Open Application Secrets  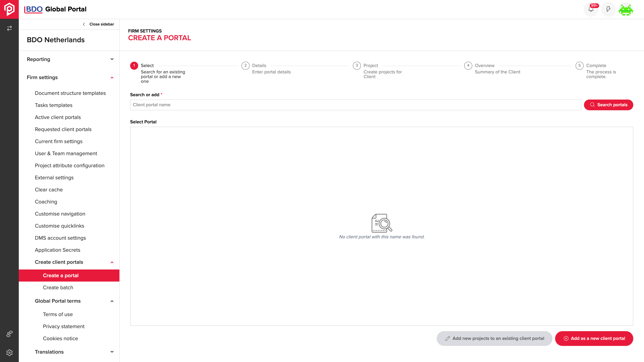coord(58,250)
